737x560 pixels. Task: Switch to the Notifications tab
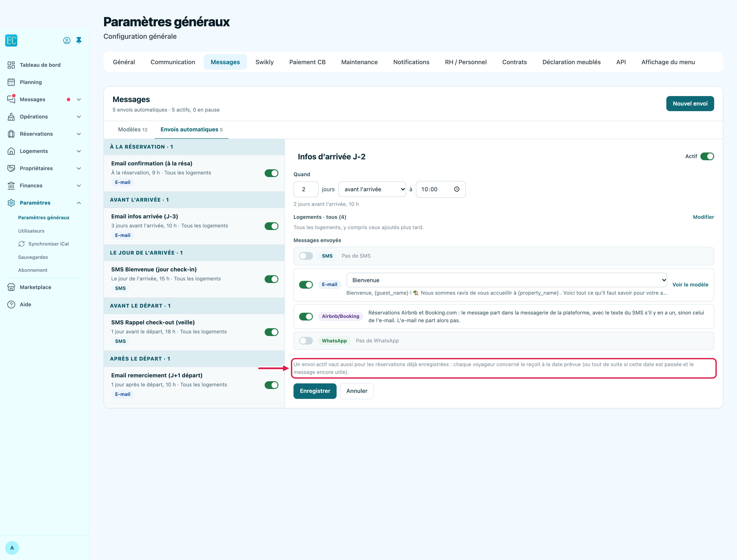[x=411, y=62]
